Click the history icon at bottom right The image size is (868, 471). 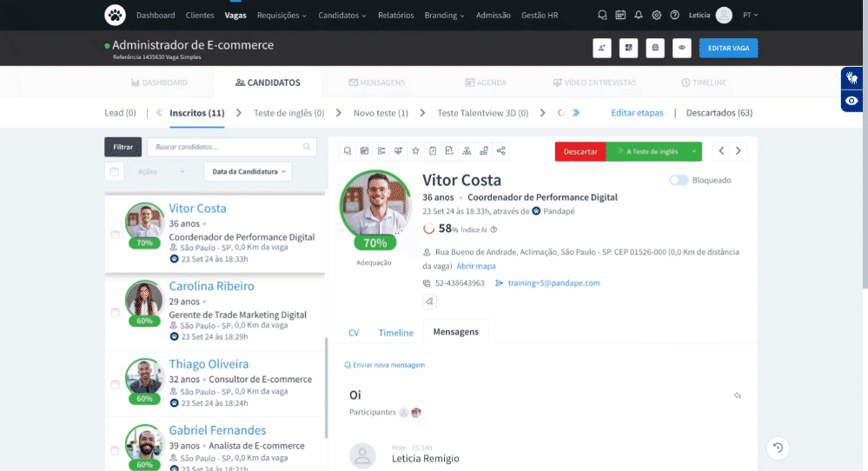point(778,448)
